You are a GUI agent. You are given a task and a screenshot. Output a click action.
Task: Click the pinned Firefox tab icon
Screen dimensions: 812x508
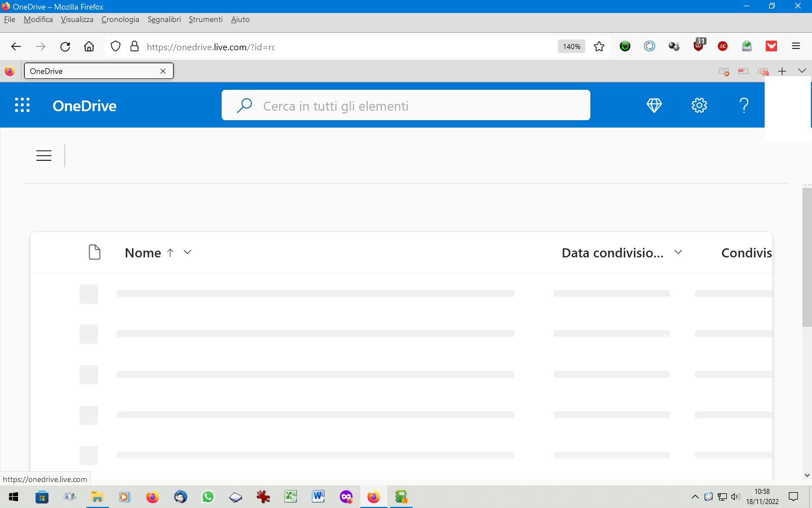[x=10, y=71]
